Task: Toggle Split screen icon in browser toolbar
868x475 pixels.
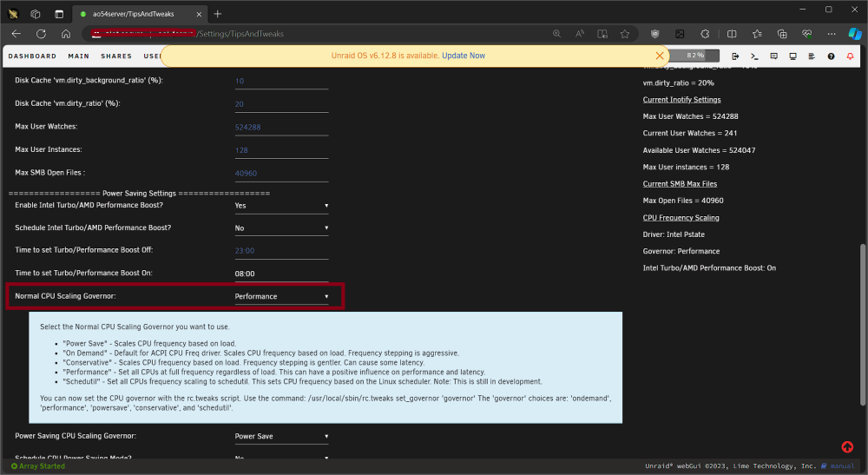Action: click(732, 34)
